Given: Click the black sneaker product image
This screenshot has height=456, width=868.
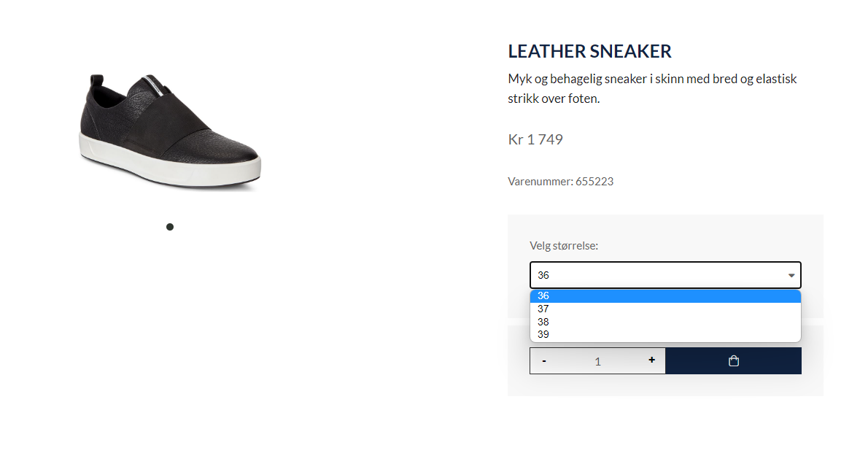Looking at the screenshot, I should coord(170,132).
